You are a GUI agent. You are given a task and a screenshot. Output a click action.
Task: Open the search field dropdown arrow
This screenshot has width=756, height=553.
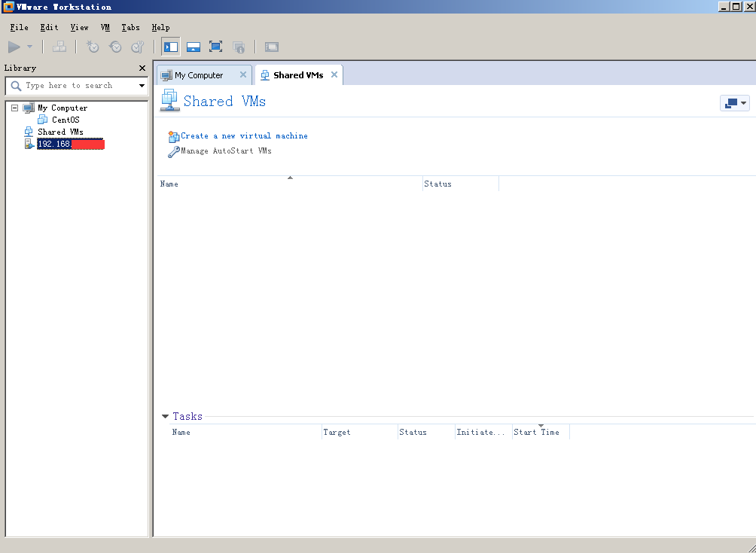(142, 86)
